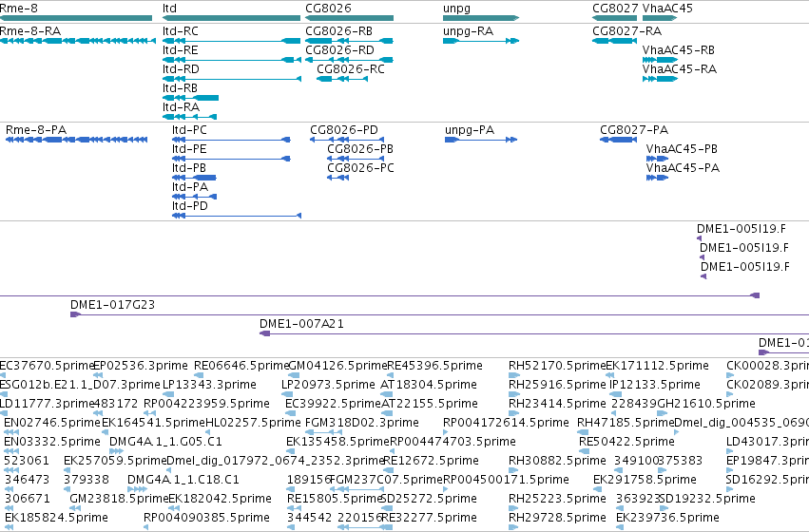Select protein Rme-8-PA
This screenshot has height=532, width=809.
[76, 140]
